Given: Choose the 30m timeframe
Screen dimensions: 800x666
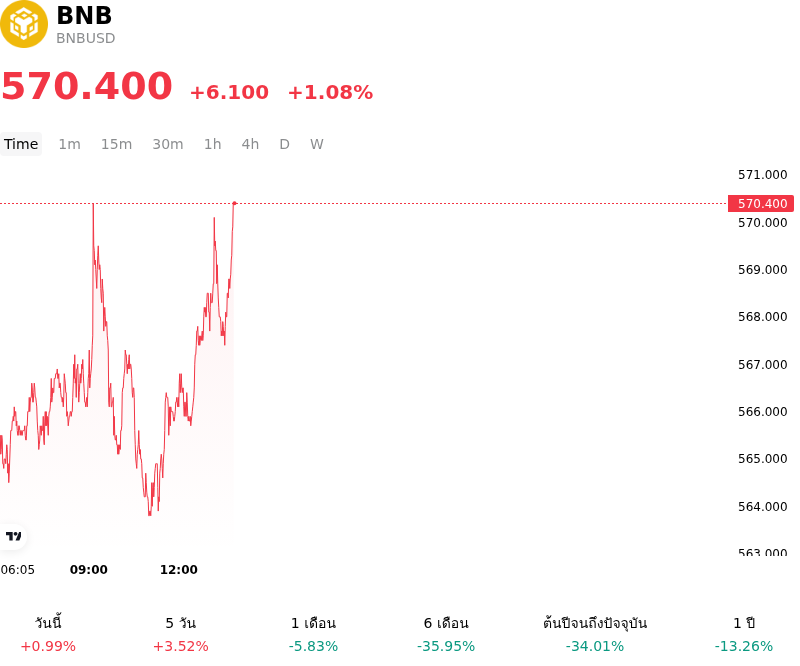Looking at the screenshot, I should pyautogui.click(x=168, y=144).
